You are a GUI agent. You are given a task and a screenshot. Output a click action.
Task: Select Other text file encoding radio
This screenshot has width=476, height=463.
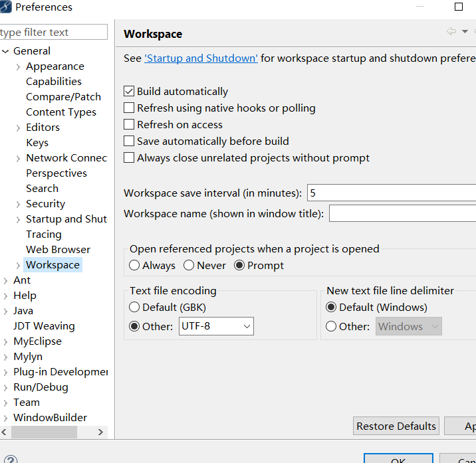(134, 326)
